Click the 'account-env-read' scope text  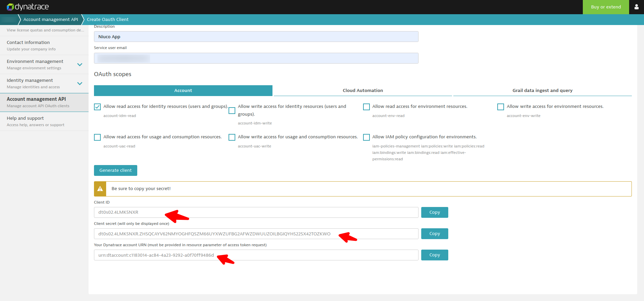coord(388,116)
